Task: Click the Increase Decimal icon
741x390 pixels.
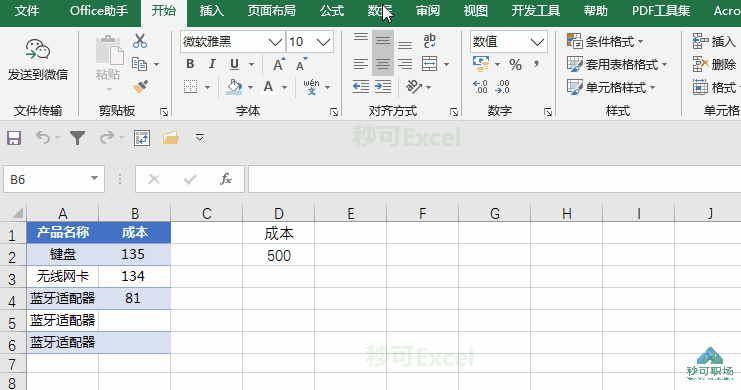Action: 480,87
